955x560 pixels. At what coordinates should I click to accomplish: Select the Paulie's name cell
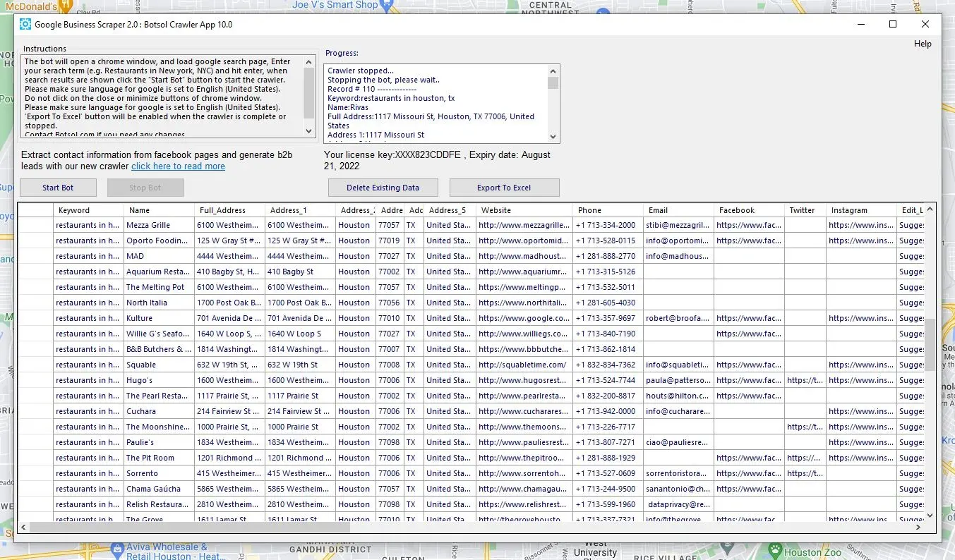tap(160, 442)
